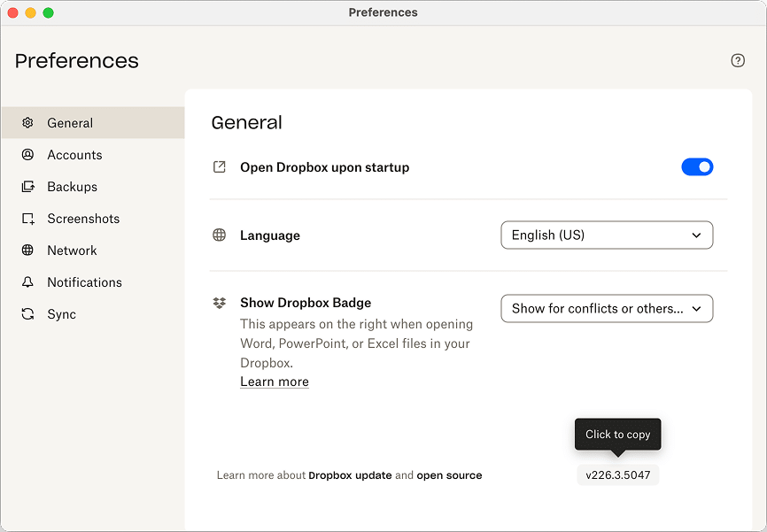
Task: Copy version number v226.3.5047
Action: (618, 475)
